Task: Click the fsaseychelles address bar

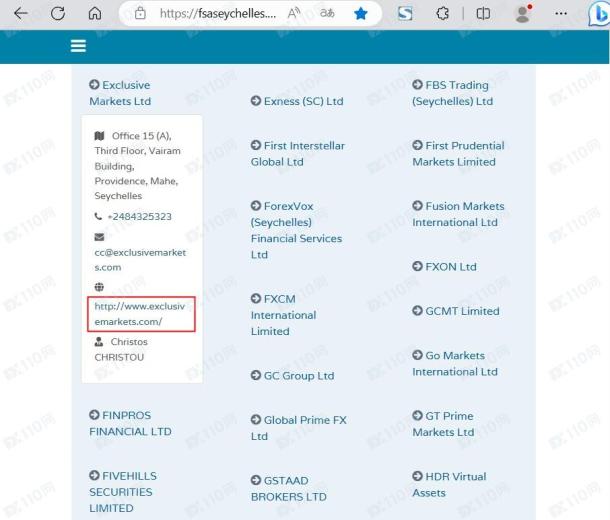Action: (218, 14)
